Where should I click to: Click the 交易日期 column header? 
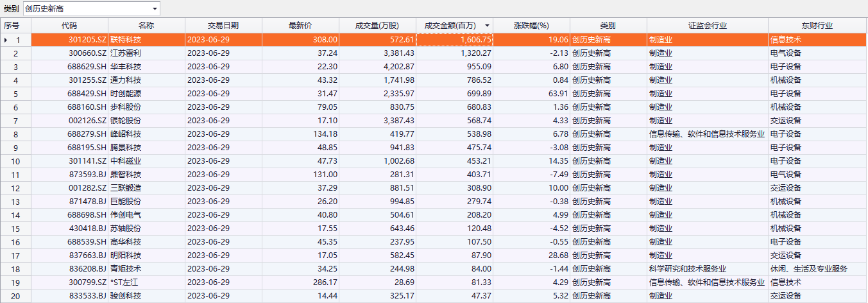[x=223, y=26]
